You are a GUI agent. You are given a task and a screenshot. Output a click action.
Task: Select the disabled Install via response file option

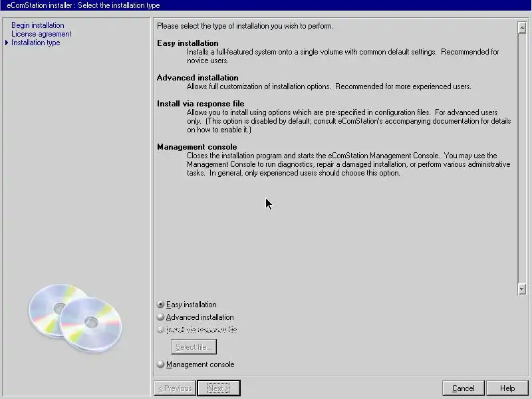coord(197,329)
